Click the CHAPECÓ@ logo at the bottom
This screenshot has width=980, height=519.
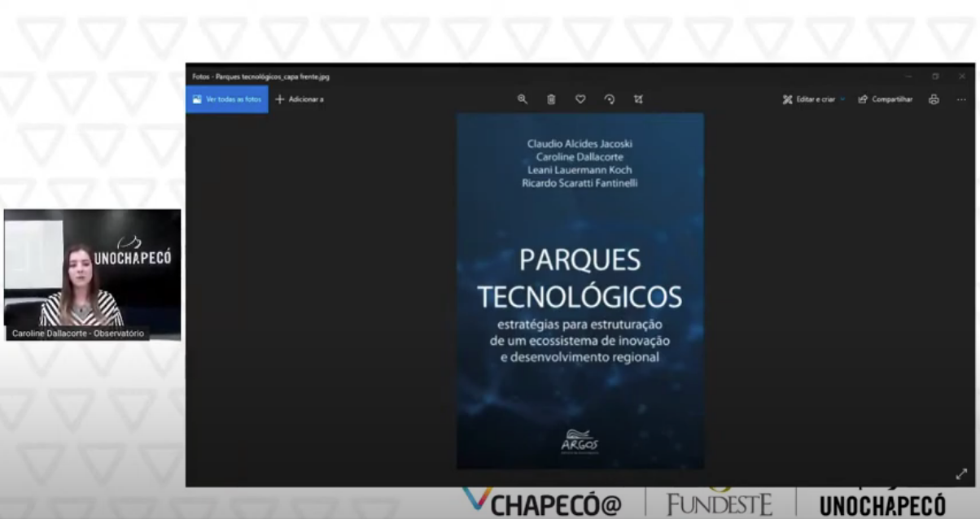click(544, 504)
